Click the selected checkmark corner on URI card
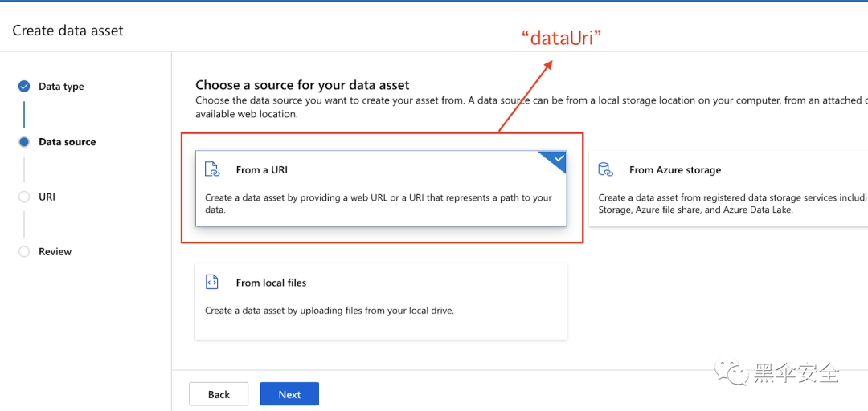The width and height of the screenshot is (868, 411). click(556, 160)
